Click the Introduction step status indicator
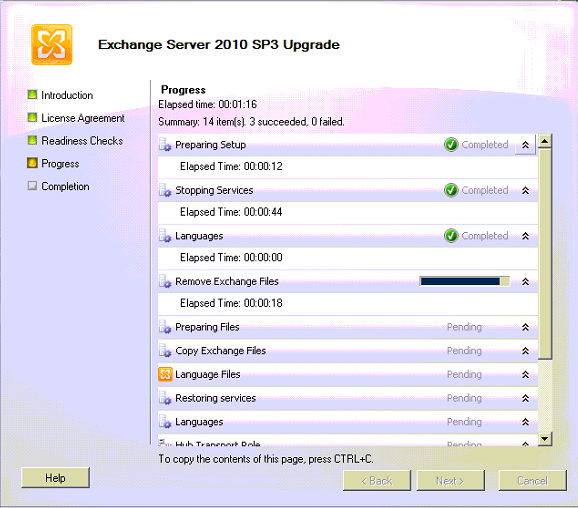Screen dimensions: 578x508 [32, 95]
